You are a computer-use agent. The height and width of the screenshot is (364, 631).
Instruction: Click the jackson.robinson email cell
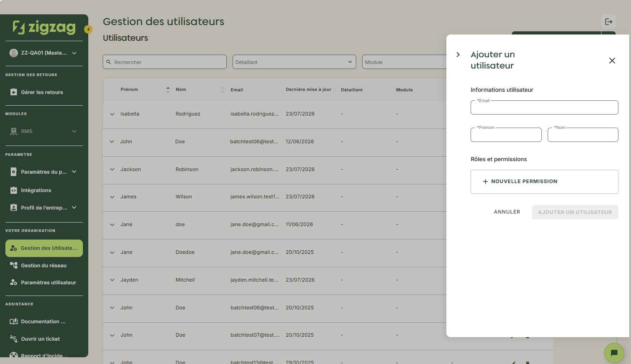(255, 169)
